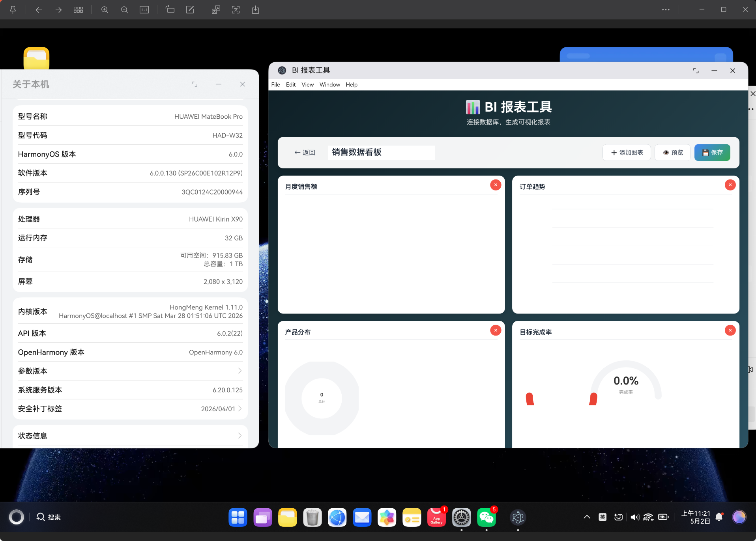
Task: Show image at original 1:1 size
Action: click(144, 10)
